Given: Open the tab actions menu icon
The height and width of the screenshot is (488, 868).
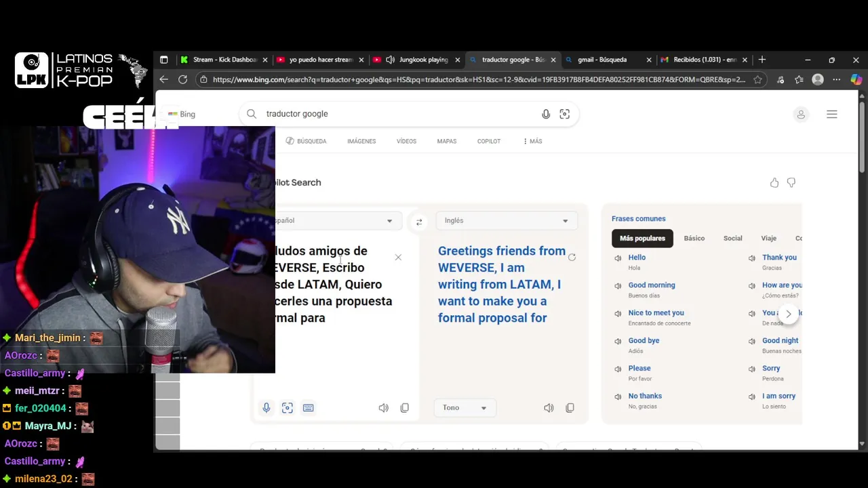Looking at the screenshot, I should [x=163, y=60].
